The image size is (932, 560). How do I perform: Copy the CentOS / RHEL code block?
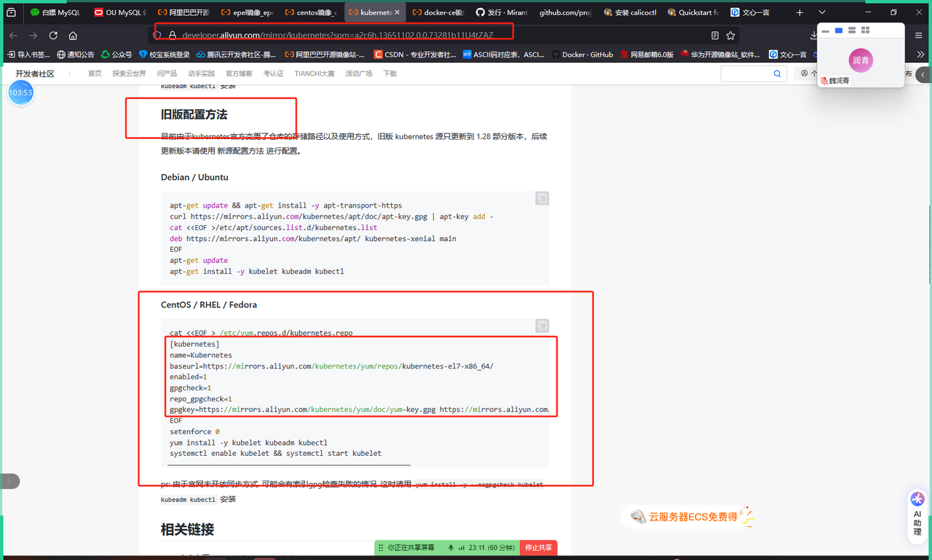click(542, 326)
